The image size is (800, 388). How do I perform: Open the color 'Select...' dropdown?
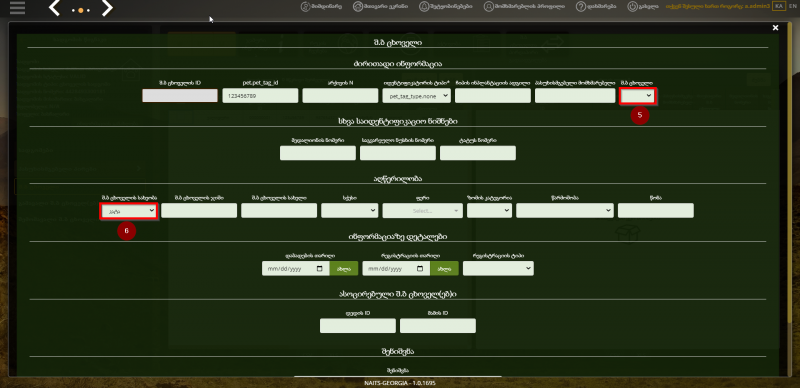coord(422,210)
